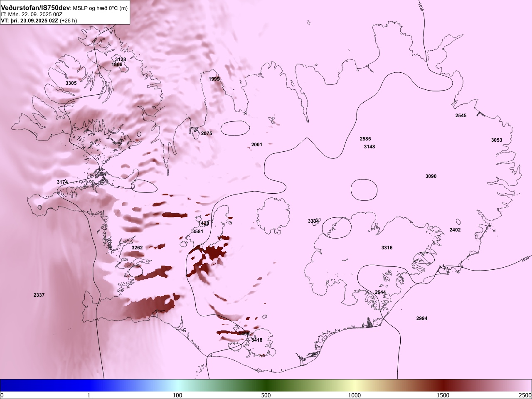
Task: Click the 2500 label on the color scale
Action: [525, 395]
